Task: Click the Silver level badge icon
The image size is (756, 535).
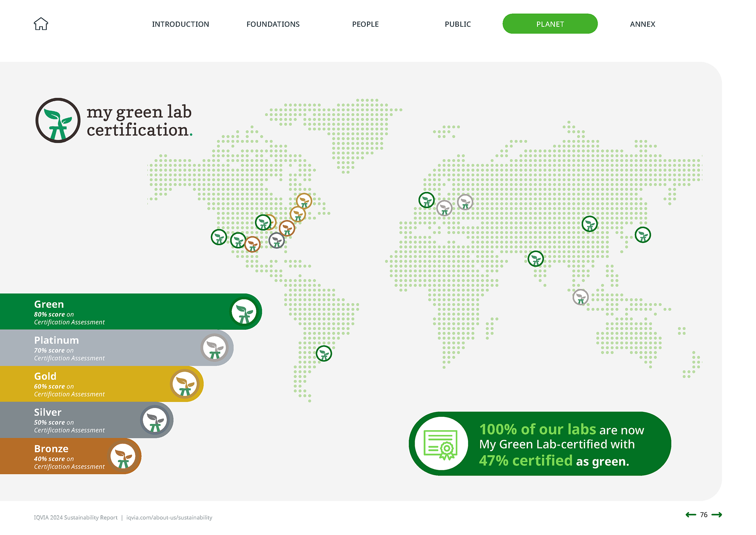Action: (155, 420)
